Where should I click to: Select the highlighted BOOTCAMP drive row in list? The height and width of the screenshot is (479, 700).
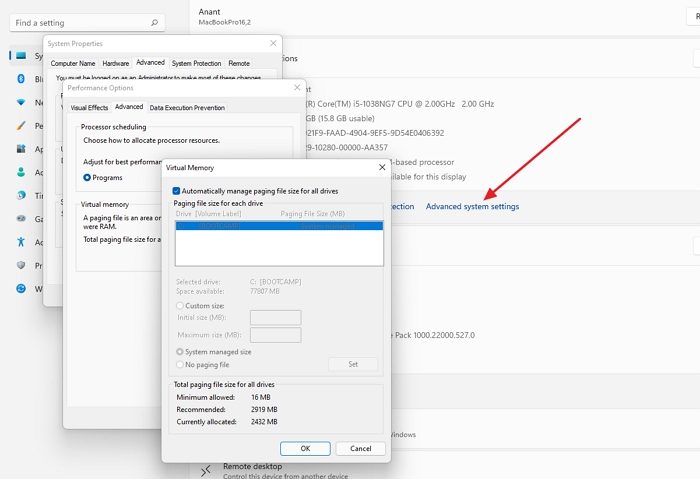point(279,226)
